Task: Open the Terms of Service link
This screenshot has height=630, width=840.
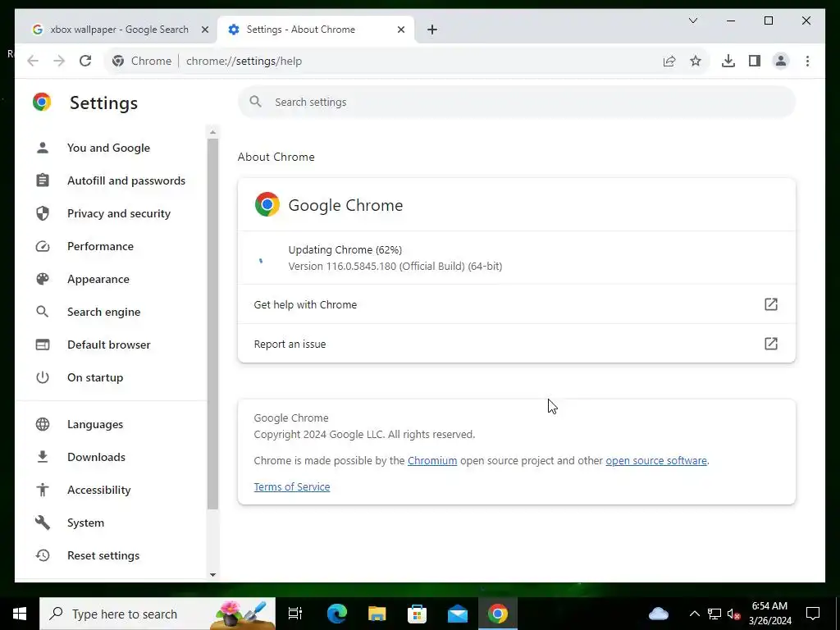Action: [292, 487]
